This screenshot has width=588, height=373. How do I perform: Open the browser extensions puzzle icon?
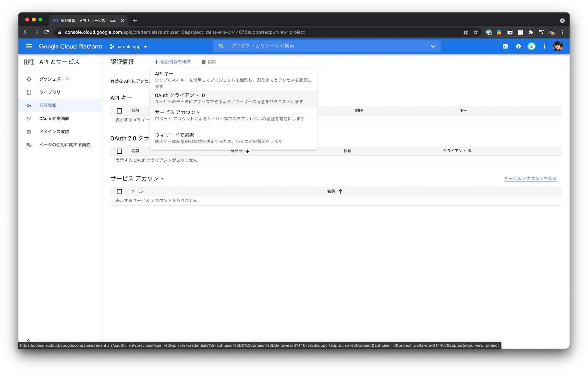531,32
